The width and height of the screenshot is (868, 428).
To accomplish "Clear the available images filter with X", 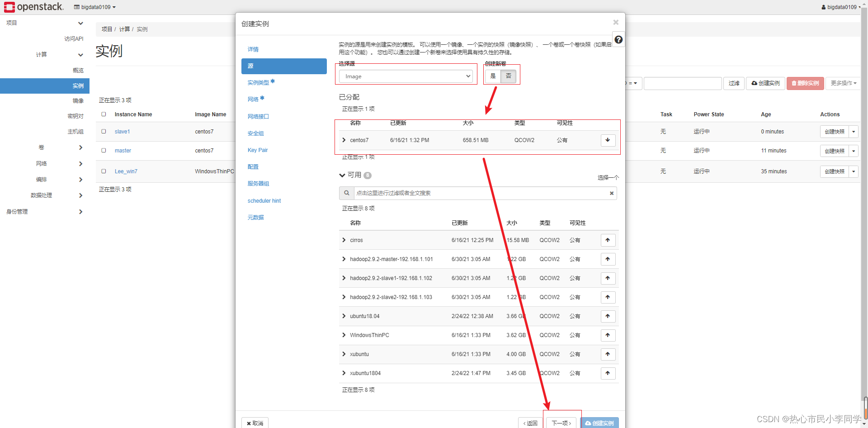I will pos(612,193).
